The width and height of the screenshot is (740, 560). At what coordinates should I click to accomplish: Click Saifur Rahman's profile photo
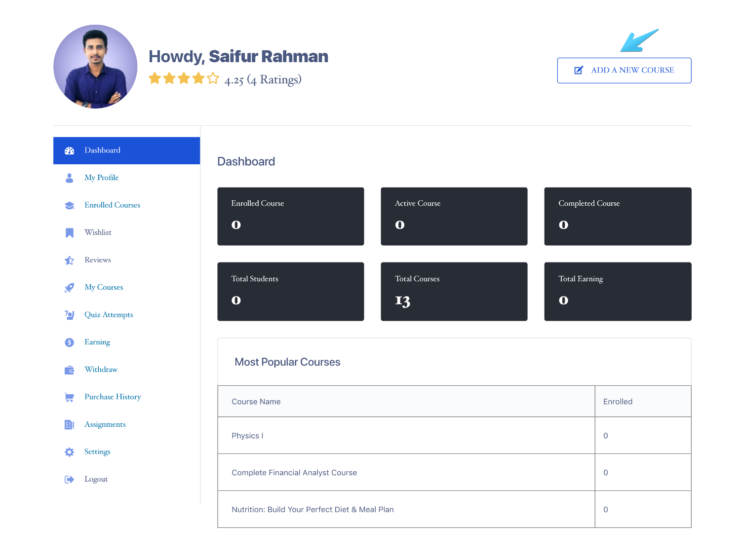click(95, 67)
